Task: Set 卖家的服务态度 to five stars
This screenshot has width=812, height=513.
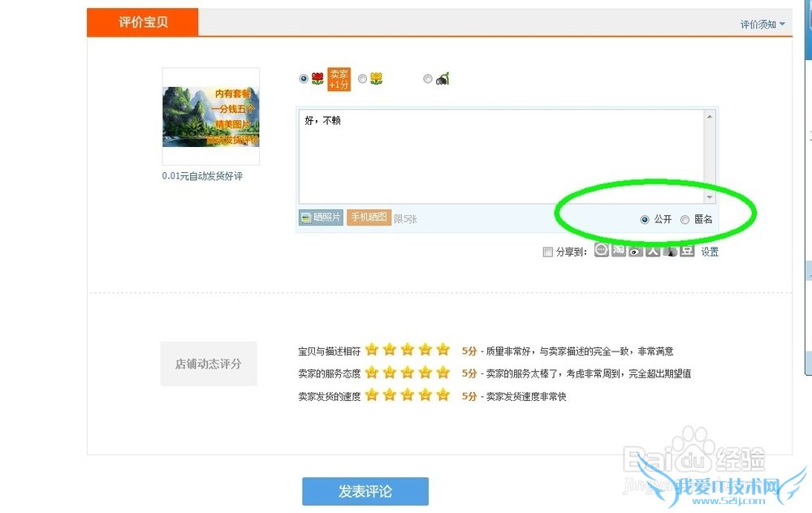Action: point(443,373)
